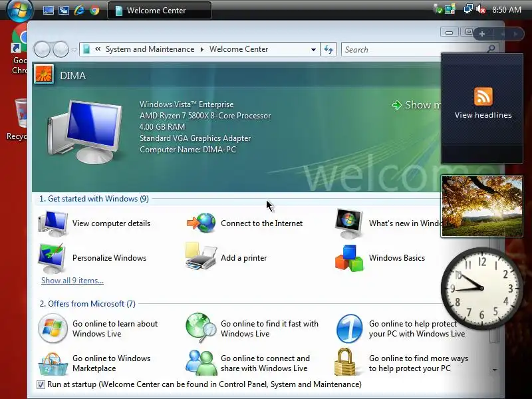The height and width of the screenshot is (399, 532).
Task: Open the muted volume tray icon
Action: 481,9
